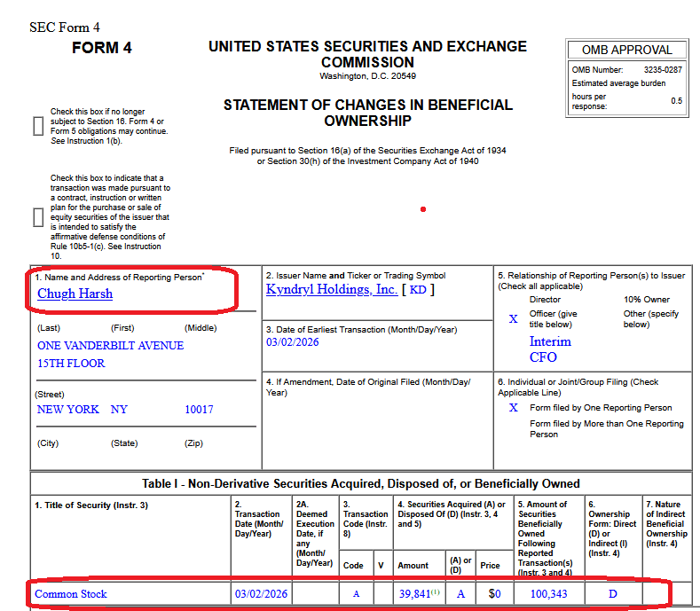Screen dimensions: 700x611
Task: Select the X mark beside Officer
Action: pos(514,318)
